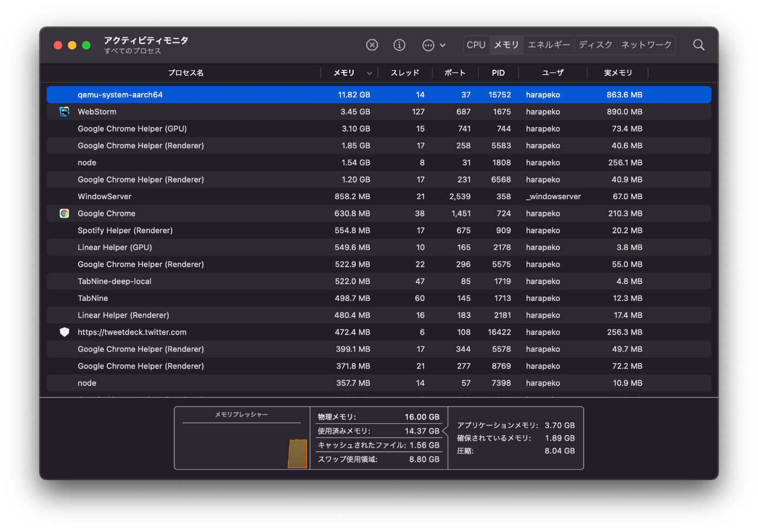
Task: Sort by the 実メモリ column header
Action: (x=618, y=73)
